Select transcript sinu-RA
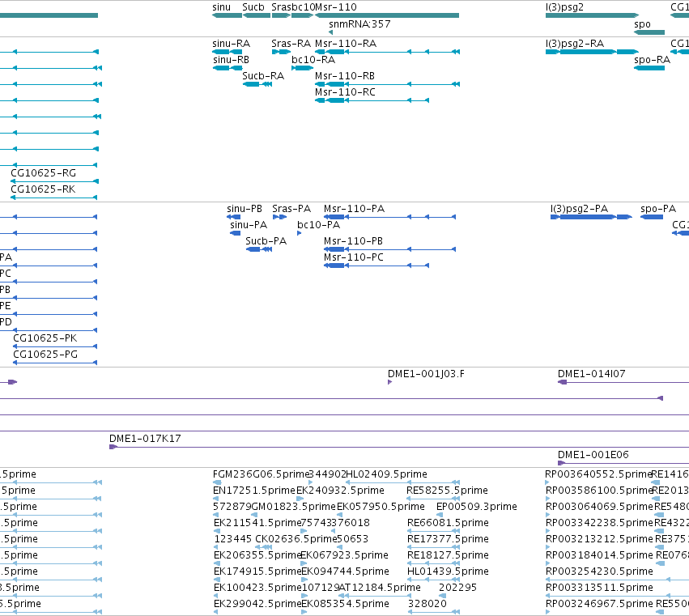The width and height of the screenshot is (689, 616). click(x=231, y=44)
